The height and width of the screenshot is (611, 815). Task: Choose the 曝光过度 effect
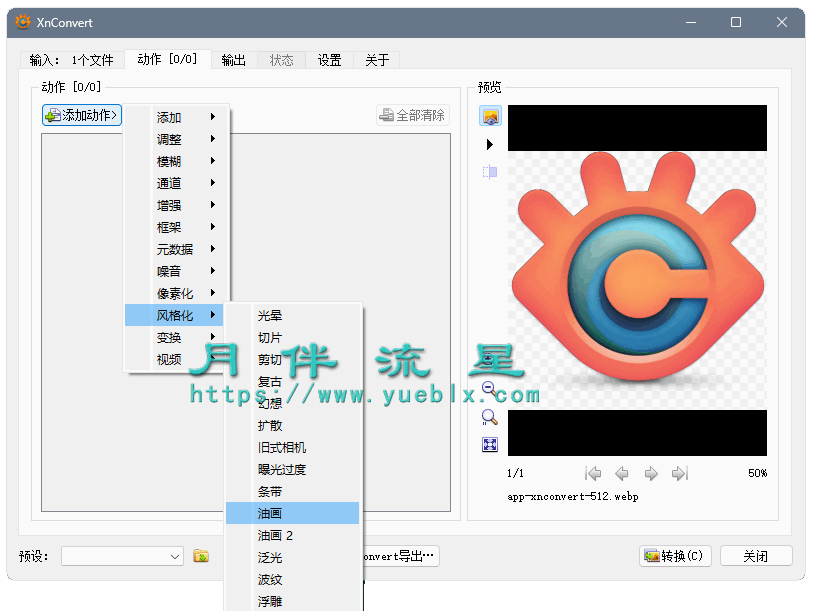coord(293,469)
